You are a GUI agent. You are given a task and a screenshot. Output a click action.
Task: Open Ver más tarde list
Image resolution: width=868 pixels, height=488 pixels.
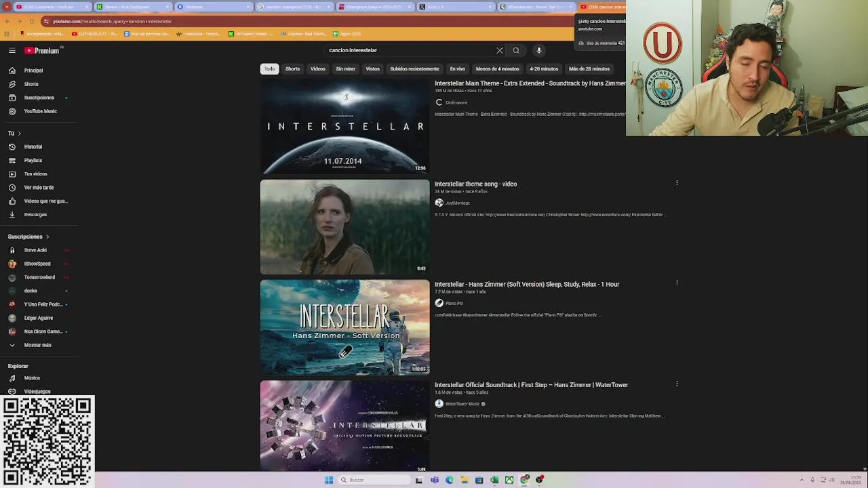point(39,188)
